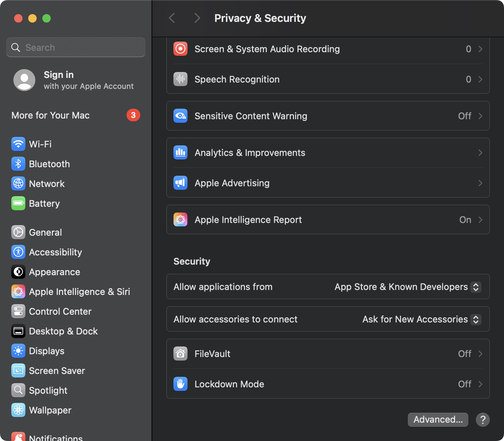Image resolution: width=504 pixels, height=441 pixels.
Task: Open help with the question mark button
Action: tap(483, 420)
